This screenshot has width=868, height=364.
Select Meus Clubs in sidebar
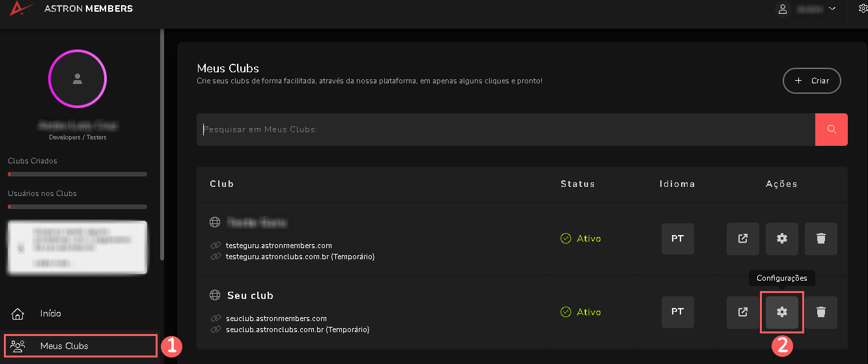coord(64,346)
